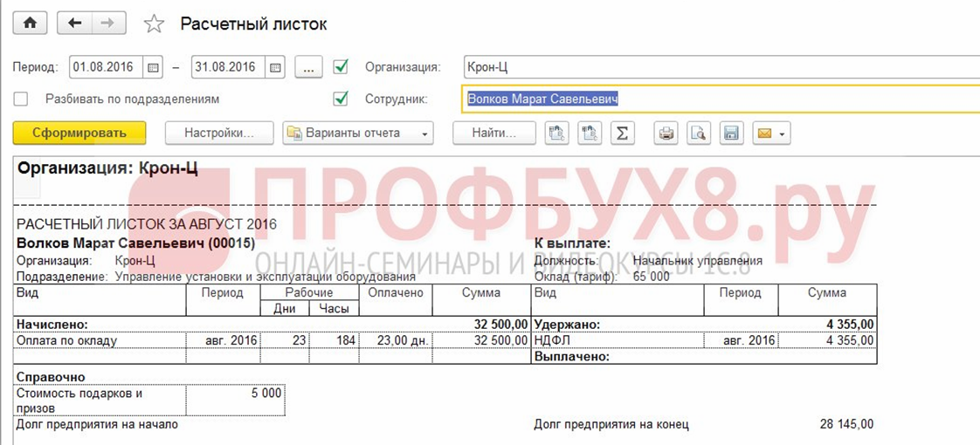
Task: Add Расчетный листок to favorites star
Action: click(x=154, y=24)
